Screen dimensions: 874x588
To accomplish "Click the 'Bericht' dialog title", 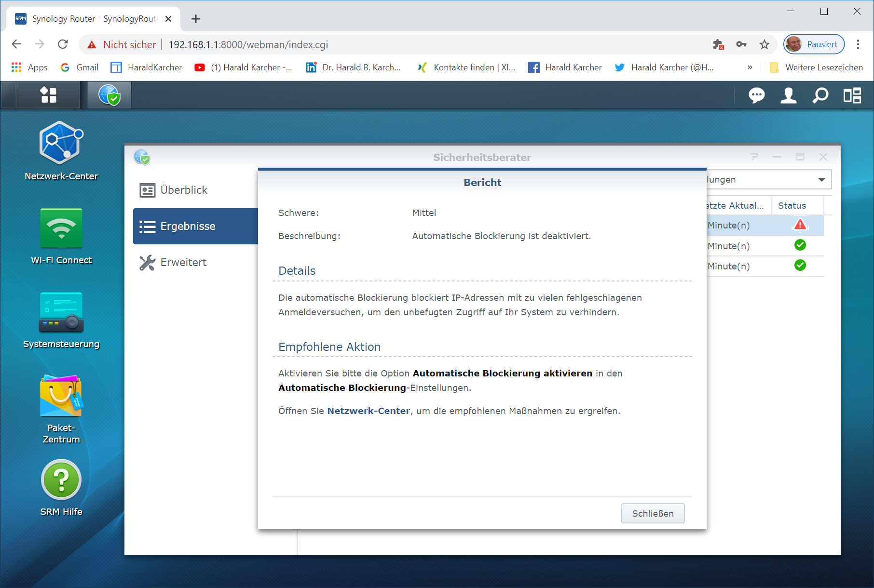I will [x=482, y=182].
